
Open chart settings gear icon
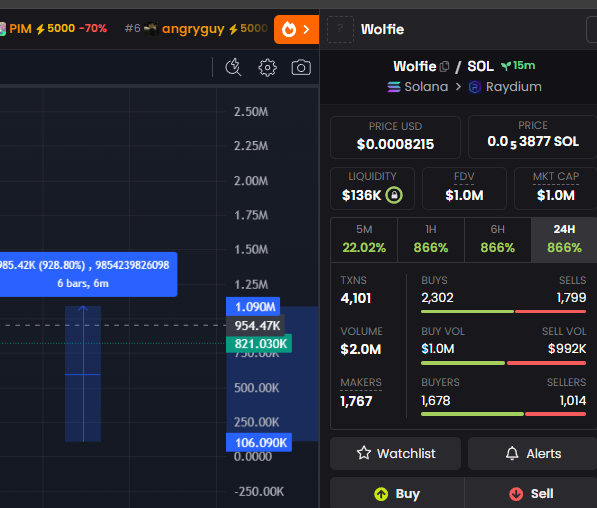click(267, 68)
